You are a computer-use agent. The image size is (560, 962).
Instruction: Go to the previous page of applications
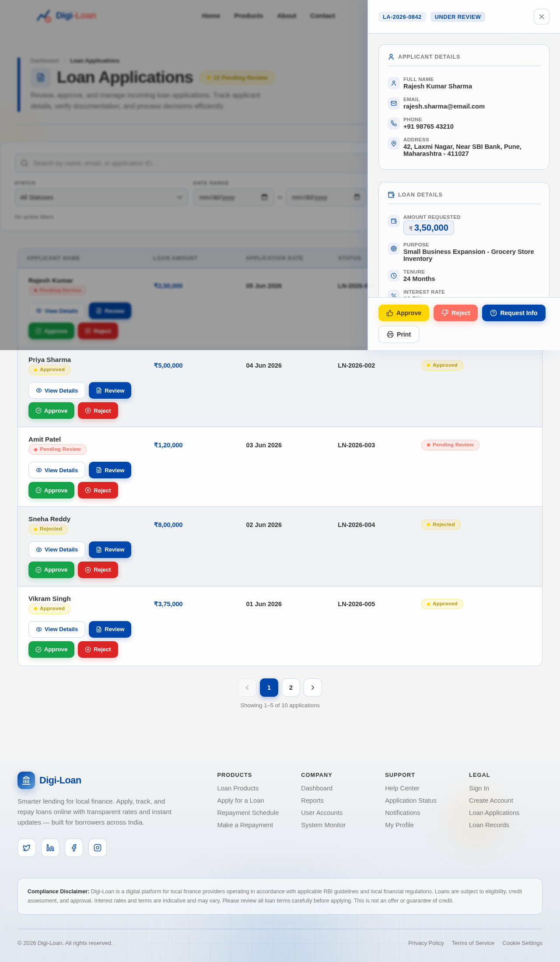click(x=247, y=688)
